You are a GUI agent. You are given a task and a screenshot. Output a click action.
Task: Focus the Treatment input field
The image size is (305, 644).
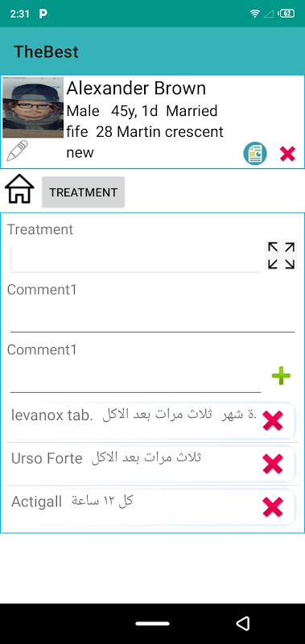(x=135, y=259)
